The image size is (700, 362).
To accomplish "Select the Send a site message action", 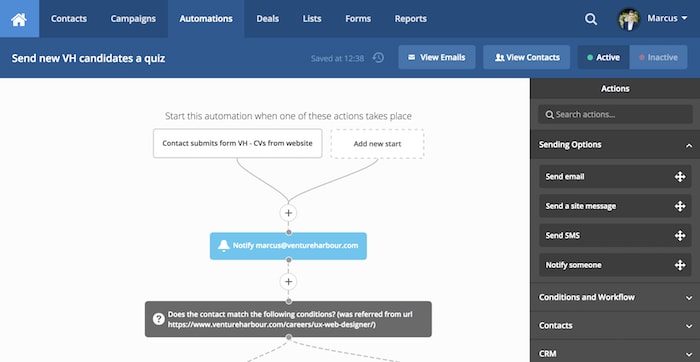I will 615,206.
